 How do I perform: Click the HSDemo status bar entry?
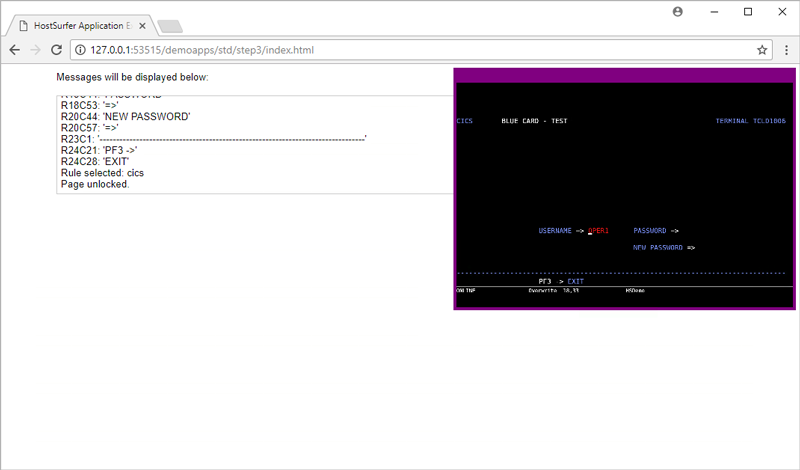(635, 290)
